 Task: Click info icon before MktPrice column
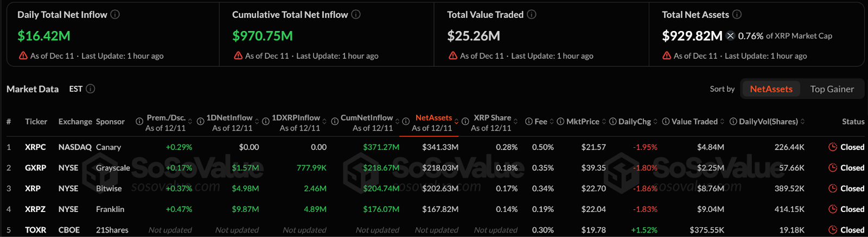coord(560,122)
